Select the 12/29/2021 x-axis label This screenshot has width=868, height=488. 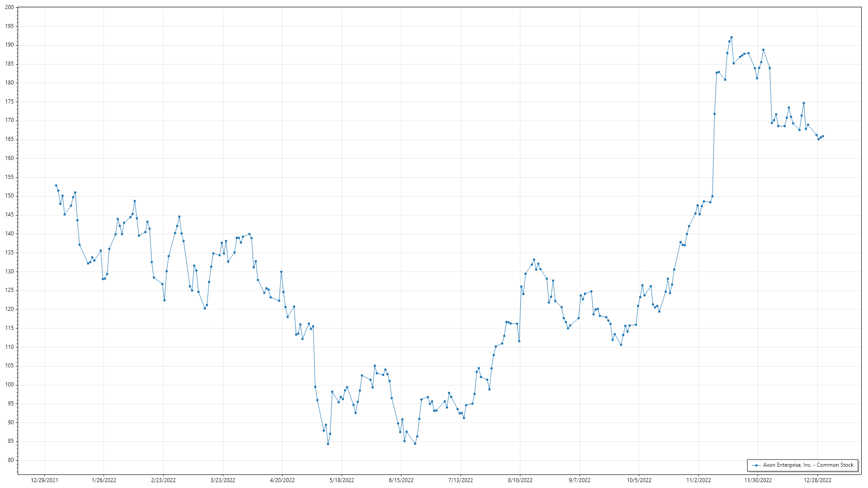[x=44, y=480]
